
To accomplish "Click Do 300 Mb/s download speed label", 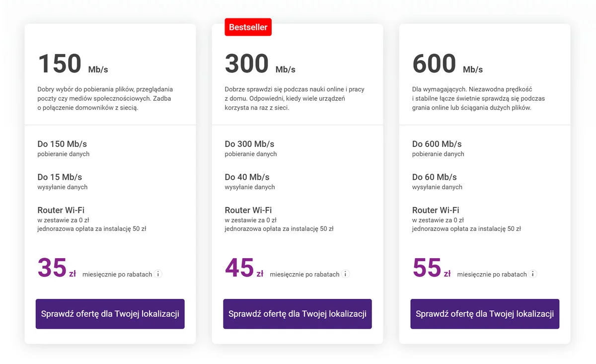I will click(249, 144).
